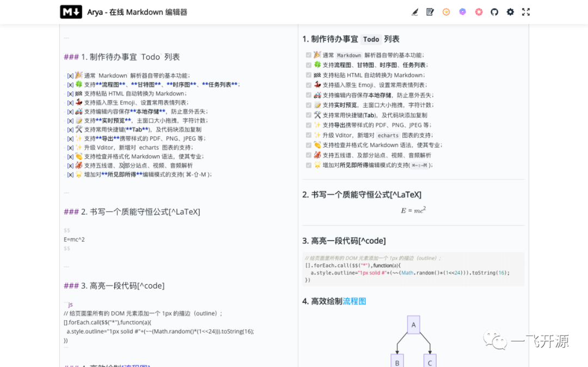
Task: Click preview heading '1. 制作待办事宜 Todo 列表'
Action: (351, 39)
